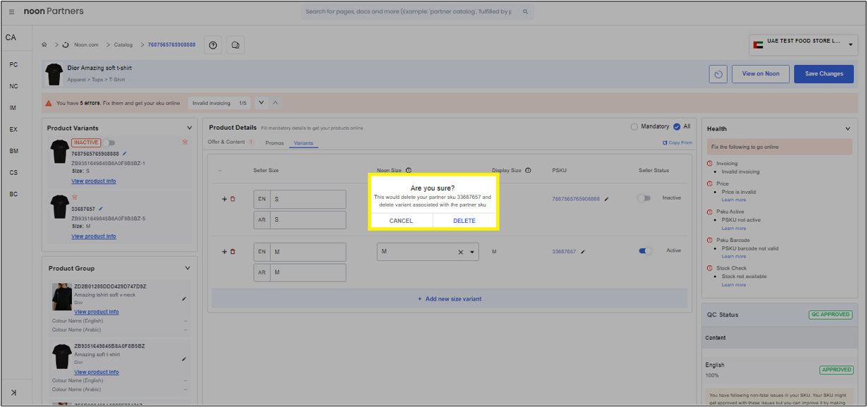This screenshot has height=407, width=868.
Task: Click the search magnifier icon
Action: tap(525, 12)
